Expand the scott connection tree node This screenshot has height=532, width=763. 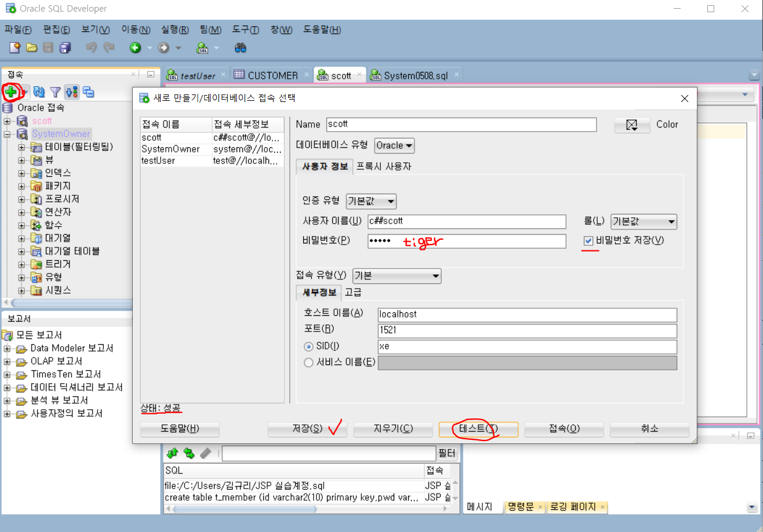pyautogui.click(x=8, y=121)
